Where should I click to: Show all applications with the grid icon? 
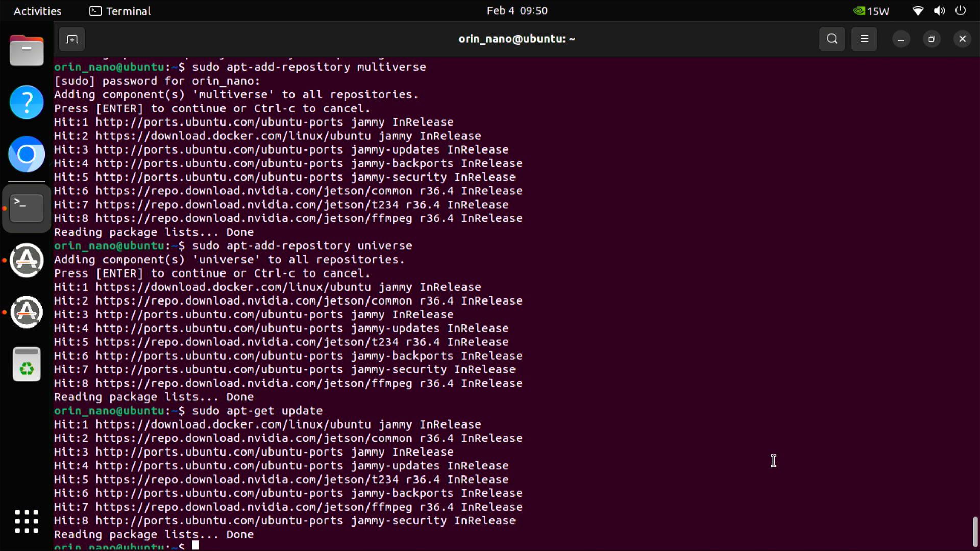27,521
